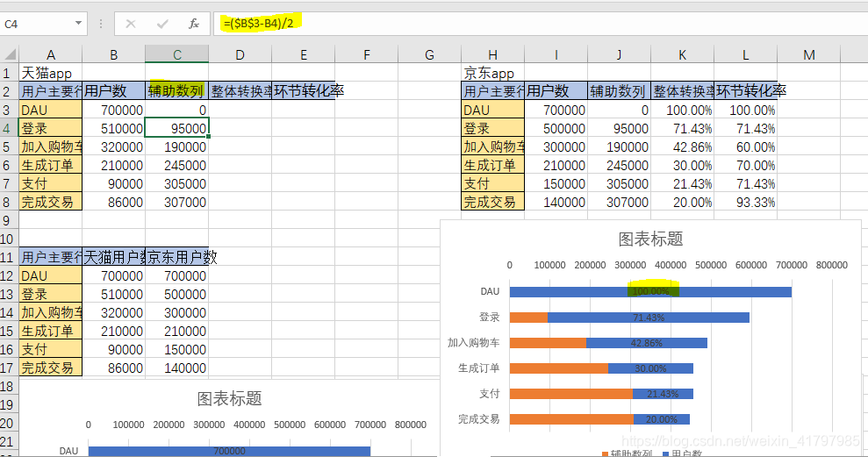The width and height of the screenshot is (868, 457).
Task: Click the confirm checkmark formula bar icon
Action: click(x=162, y=24)
